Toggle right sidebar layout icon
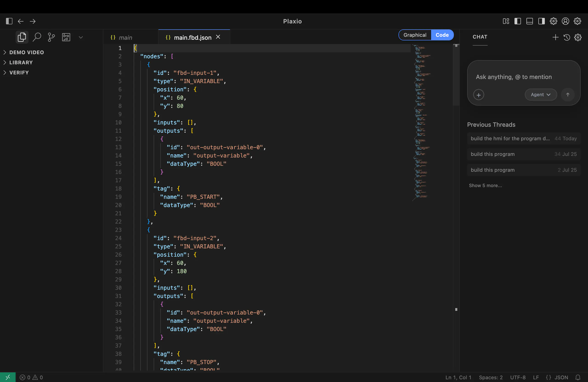The width and height of the screenshot is (588, 382). (541, 21)
